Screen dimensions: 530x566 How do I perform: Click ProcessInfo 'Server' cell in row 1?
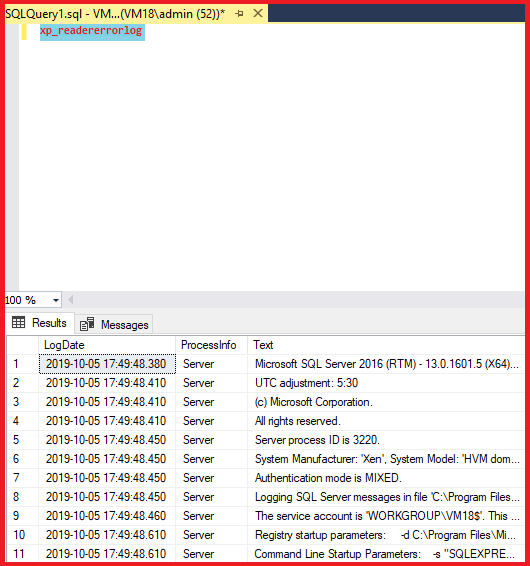coord(212,364)
